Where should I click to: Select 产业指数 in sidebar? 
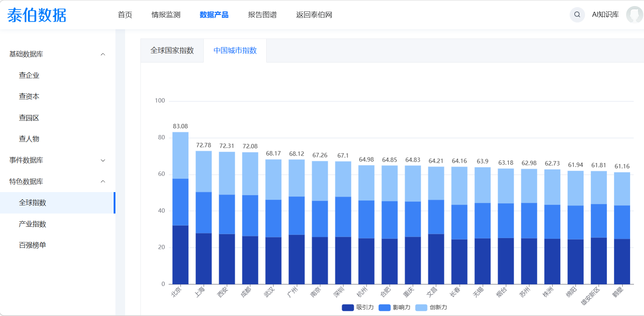pos(33,224)
